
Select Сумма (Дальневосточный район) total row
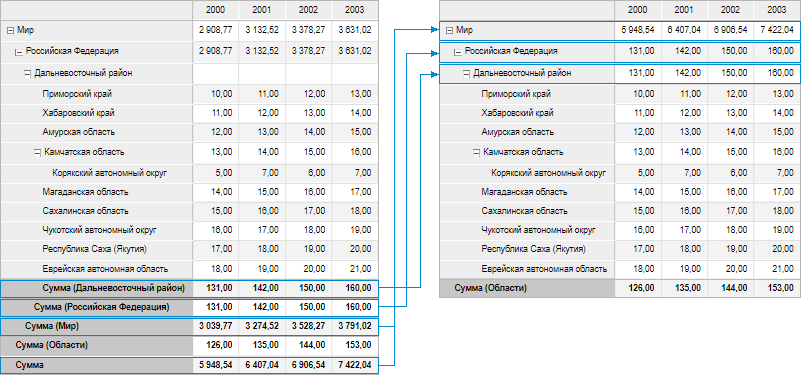click(x=189, y=289)
